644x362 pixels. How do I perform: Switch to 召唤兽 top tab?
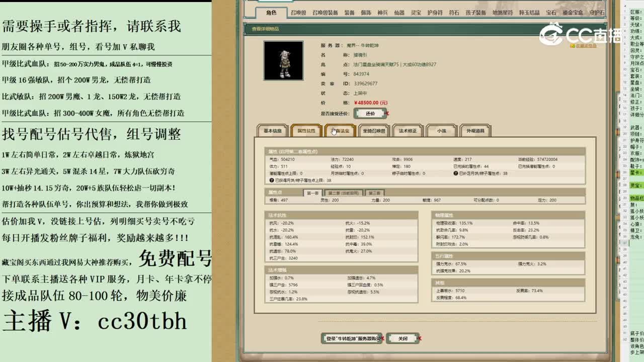click(x=298, y=13)
